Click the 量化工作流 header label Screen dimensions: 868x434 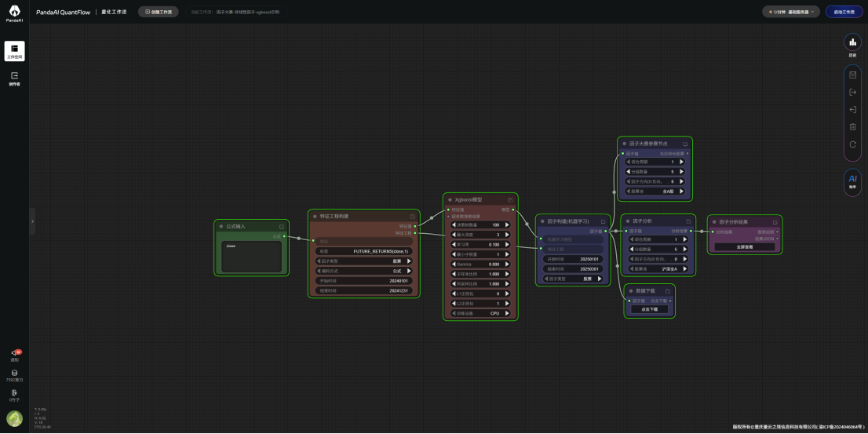tap(114, 12)
